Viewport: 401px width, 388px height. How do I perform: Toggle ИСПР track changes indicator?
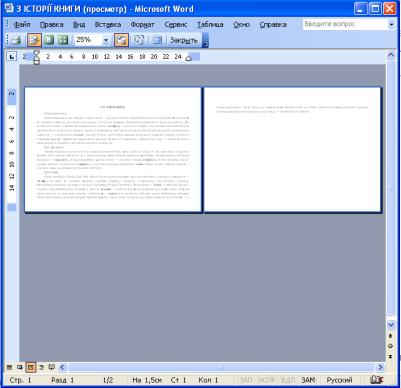coord(267,380)
